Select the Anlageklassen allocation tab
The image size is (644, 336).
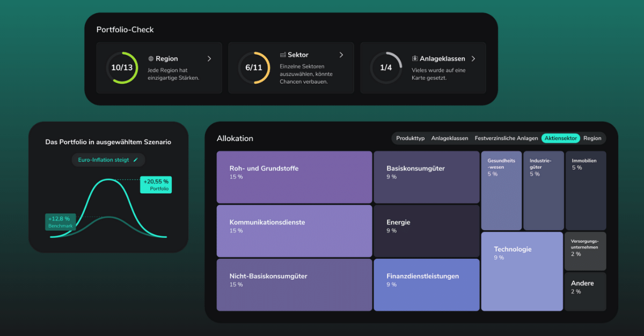click(450, 138)
